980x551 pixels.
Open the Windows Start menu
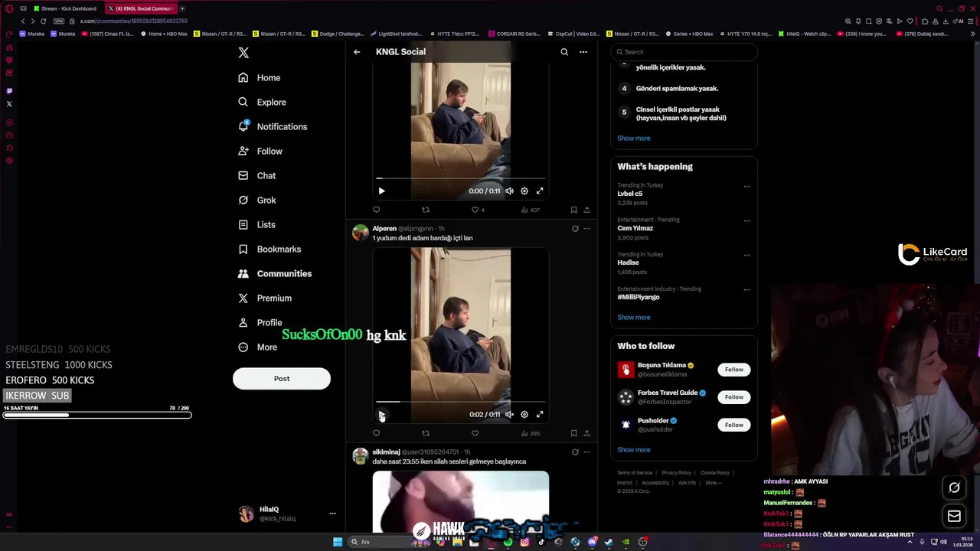point(338,542)
